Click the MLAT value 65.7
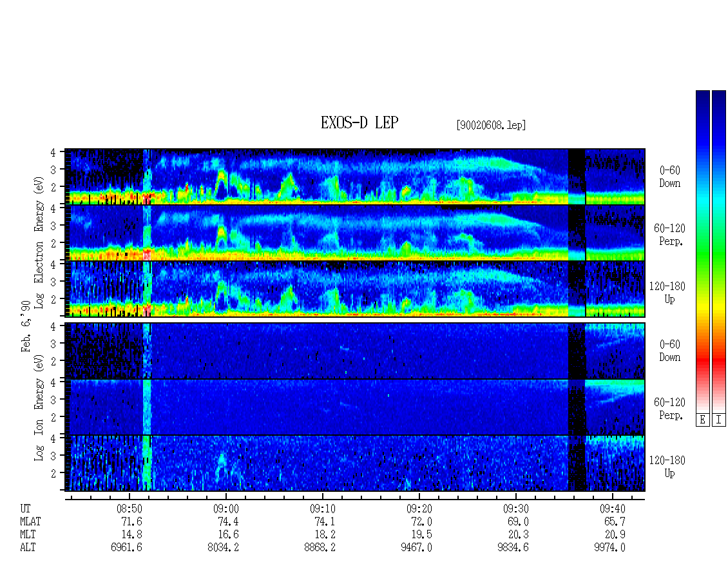 615,521
